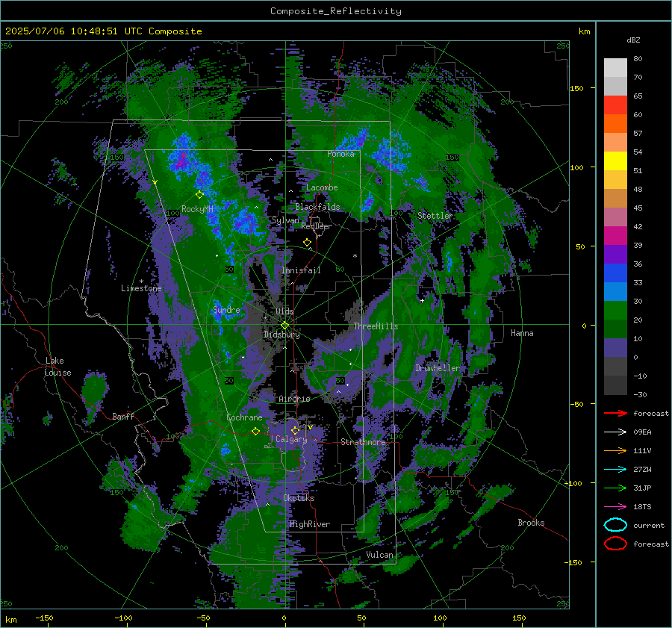Click the red forecast ellipse icon
The height and width of the screenshot is (628, 672).
click(615, 544)
